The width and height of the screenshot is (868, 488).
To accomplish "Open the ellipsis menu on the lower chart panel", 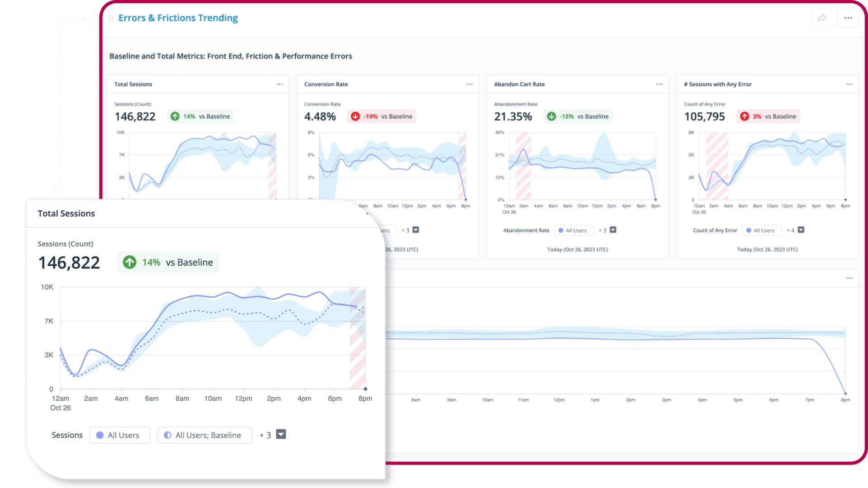I will point(849,279).
